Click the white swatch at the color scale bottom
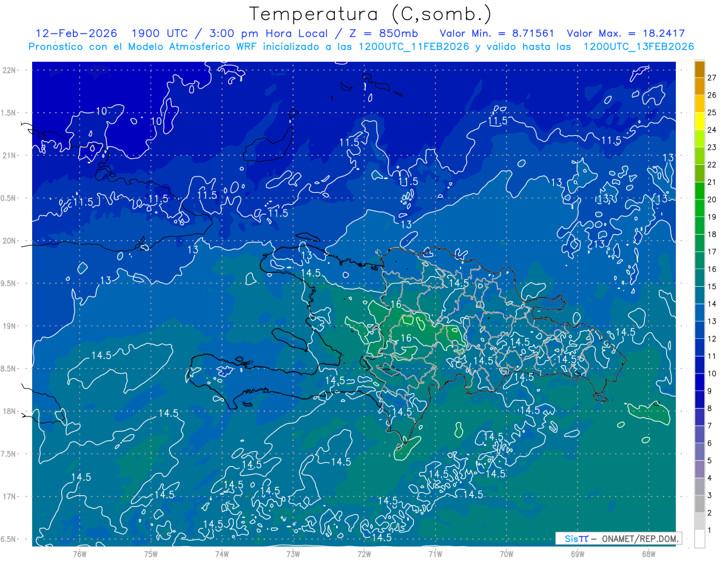Screen dimensions: 728x562 699,539
